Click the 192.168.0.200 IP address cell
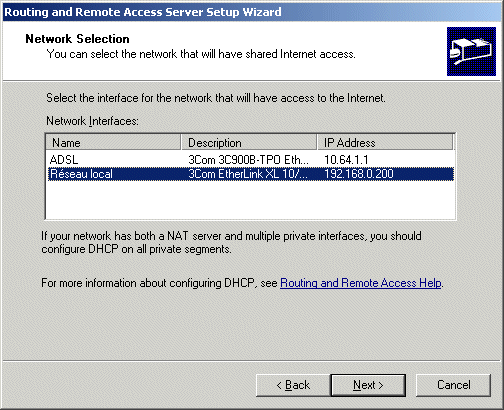The image size is (504, 410). (359, 174)
